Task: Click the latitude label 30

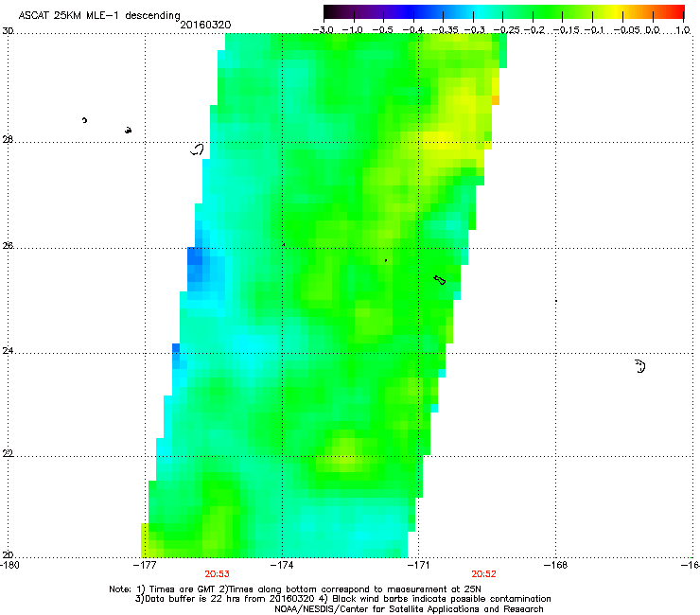Action: click(8, 31)
